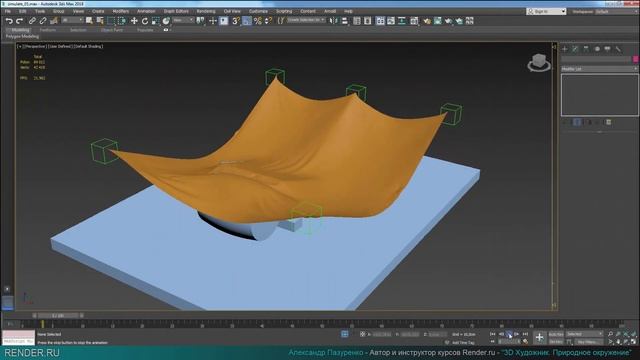Open the Animation menu
Screen dimensions: 640x360
[x=146, y=11]
